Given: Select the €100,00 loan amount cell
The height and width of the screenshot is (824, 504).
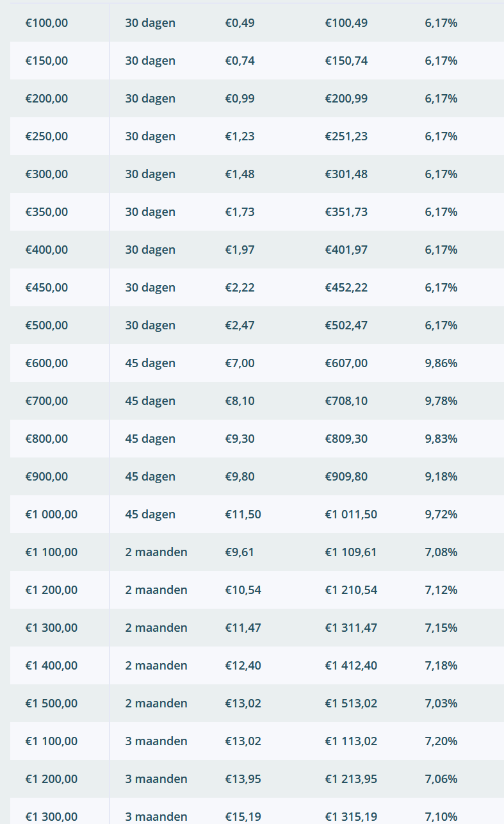Looking at the screenshot, I should coord(47,23).
